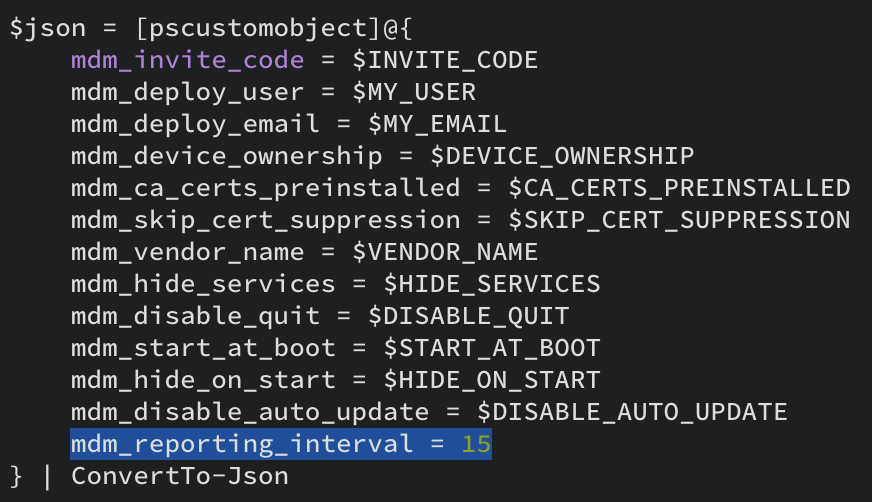The width and height of the screenshot is (872, 502).
Task: Click the purple mdm_invite_code key
Action: point(187,60)
